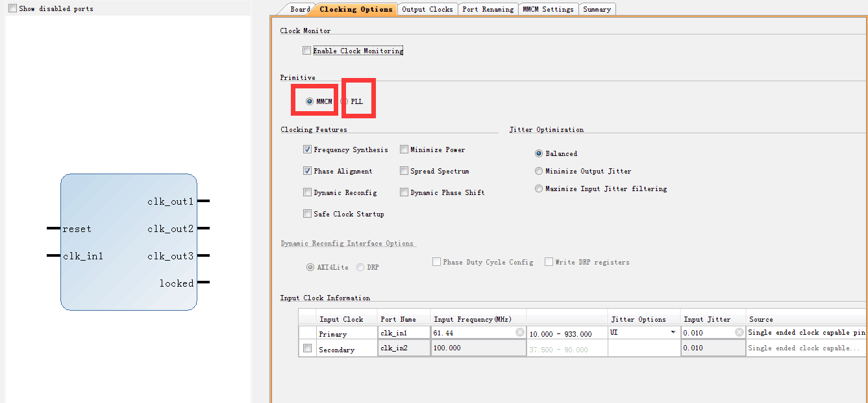Image resolution: width=868 pixels, height=403 pixels.
Task: Switch to the MMCM Settings tab
Action: 549,8
